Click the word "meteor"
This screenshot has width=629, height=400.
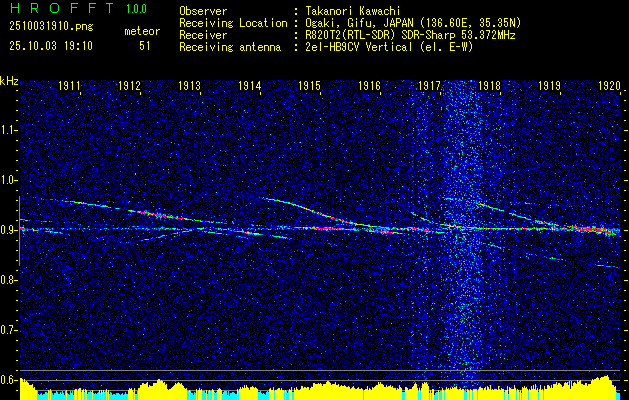click(142, 31)
